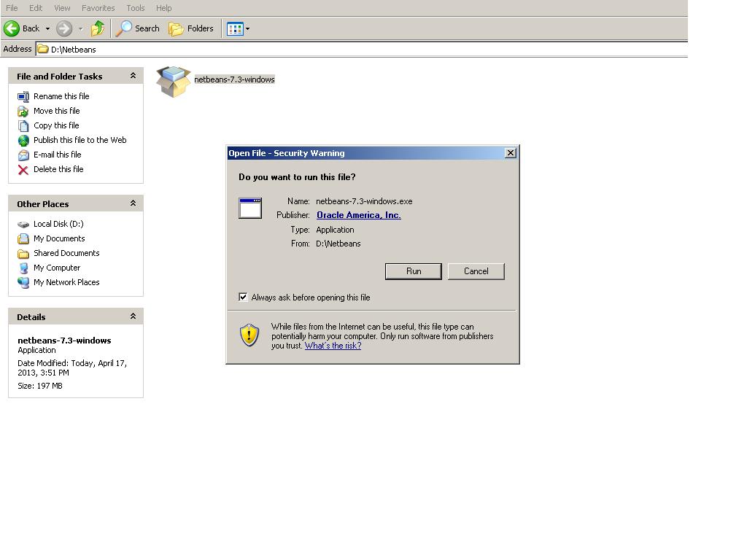
Task: Click the Up folder toolbar icon
Action: [97, 28]
